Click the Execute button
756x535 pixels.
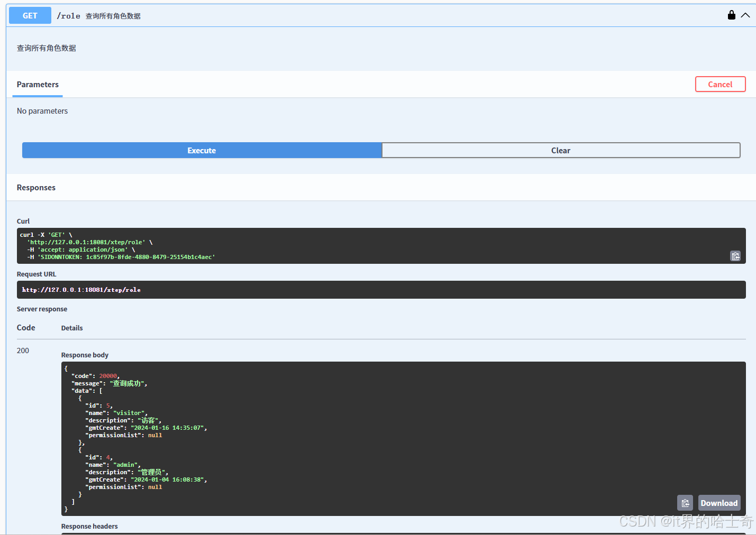click(202, 150)
